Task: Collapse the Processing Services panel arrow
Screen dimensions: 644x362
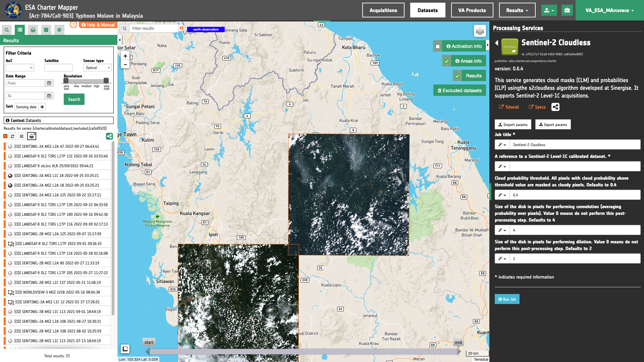Action: (488, 45)
